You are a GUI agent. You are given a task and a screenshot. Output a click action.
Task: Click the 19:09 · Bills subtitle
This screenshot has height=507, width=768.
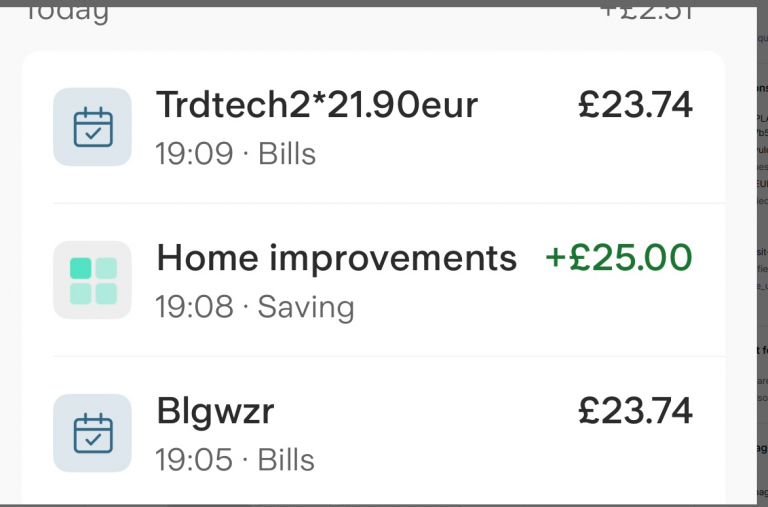[x=236, y=154]
